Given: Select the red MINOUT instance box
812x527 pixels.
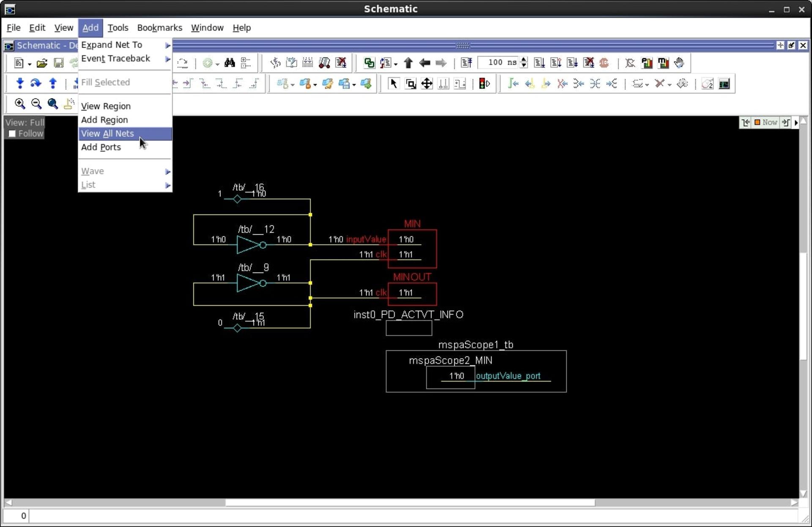Looking at the screenshot, I should 412,294.
